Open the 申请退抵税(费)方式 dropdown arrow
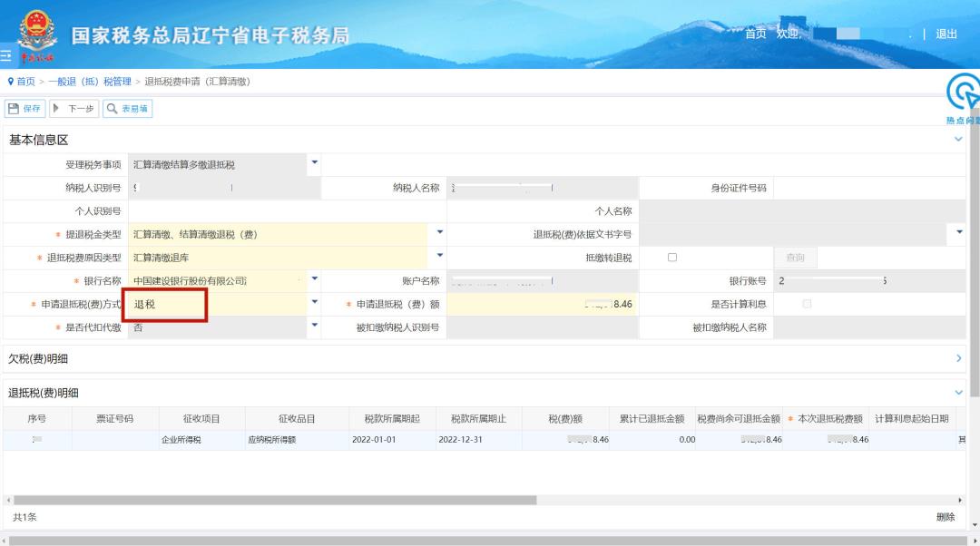The width and height of the screenshot is (980, 546). [315, 303]
